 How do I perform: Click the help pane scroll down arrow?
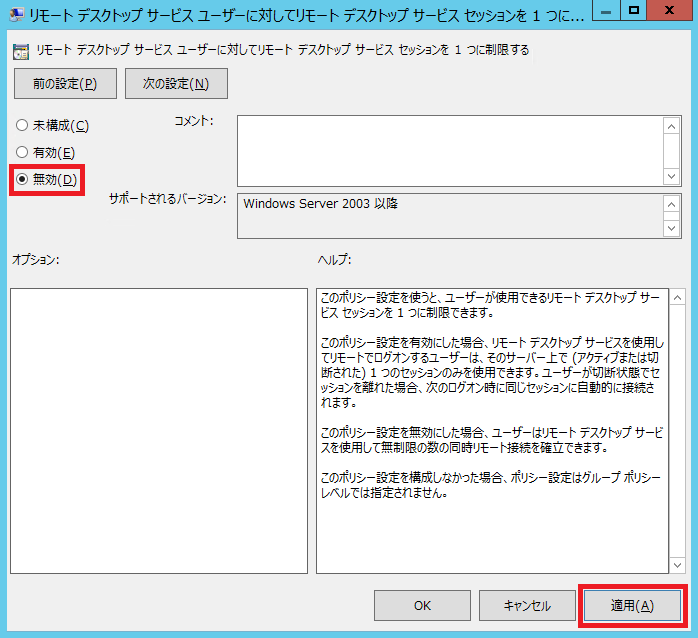(x=677, y=565)
